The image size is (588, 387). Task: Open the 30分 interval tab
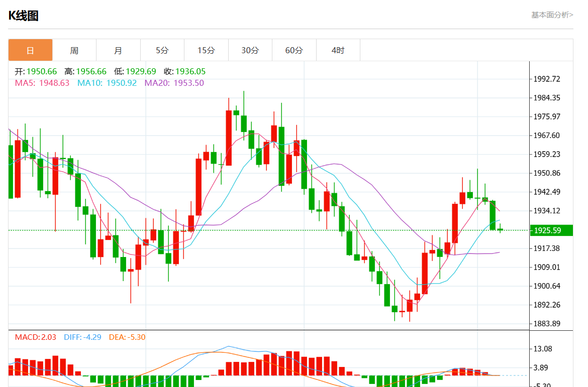(250, 50)
